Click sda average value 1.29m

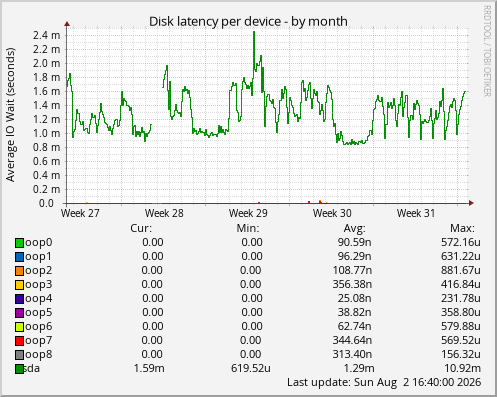pos(359,368)
